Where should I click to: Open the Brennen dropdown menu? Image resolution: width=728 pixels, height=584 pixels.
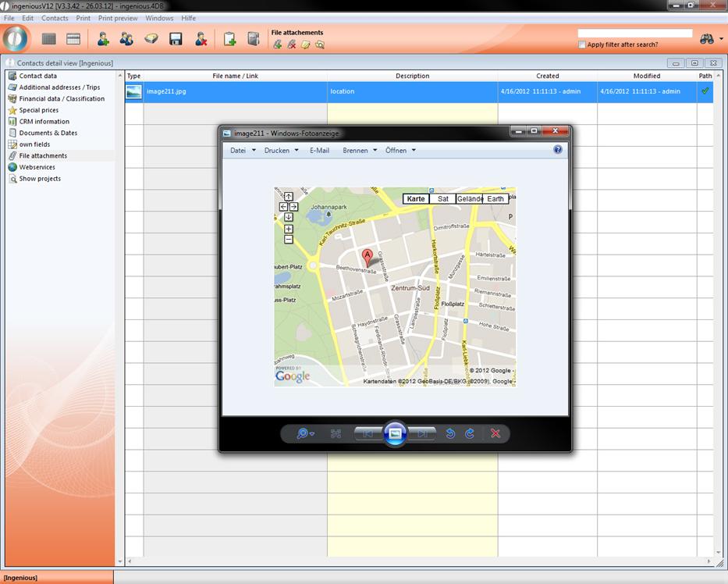(x=360, y=151)
